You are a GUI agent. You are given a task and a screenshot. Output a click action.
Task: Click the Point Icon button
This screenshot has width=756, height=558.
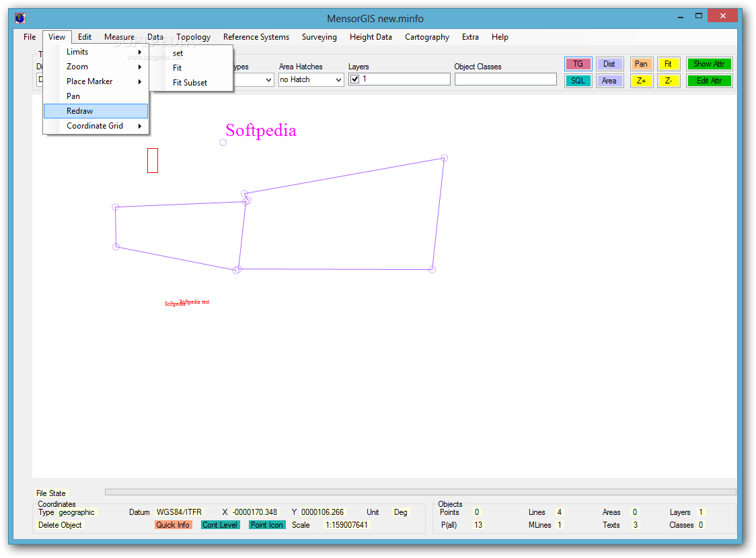pyautogui.click(x=266, y=525)
